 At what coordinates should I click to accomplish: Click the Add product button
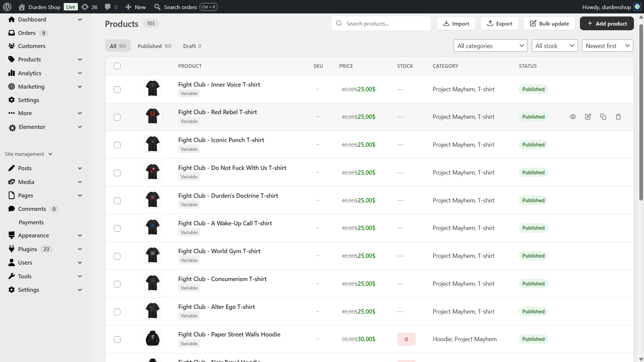coord(607,23)
